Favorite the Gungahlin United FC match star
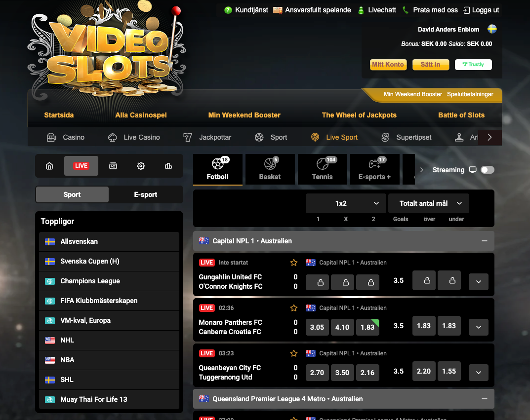 tap(294, 263)
